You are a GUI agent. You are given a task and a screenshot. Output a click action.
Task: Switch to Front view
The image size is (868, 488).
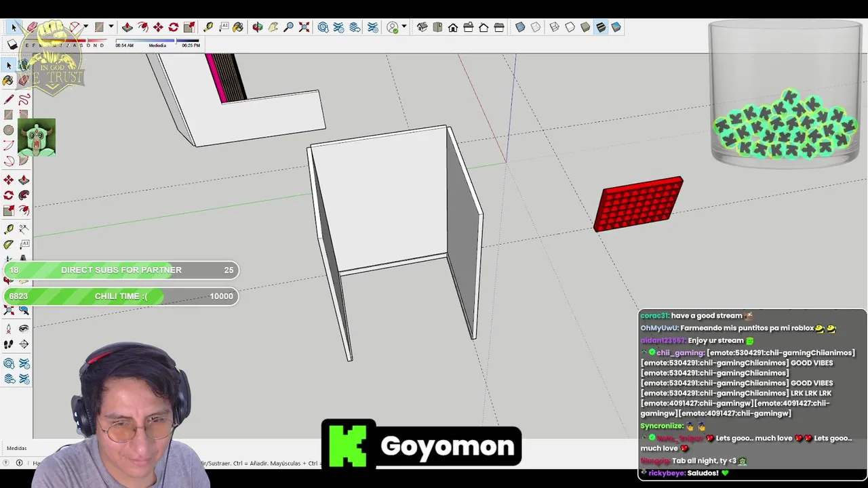coord(453,27)
